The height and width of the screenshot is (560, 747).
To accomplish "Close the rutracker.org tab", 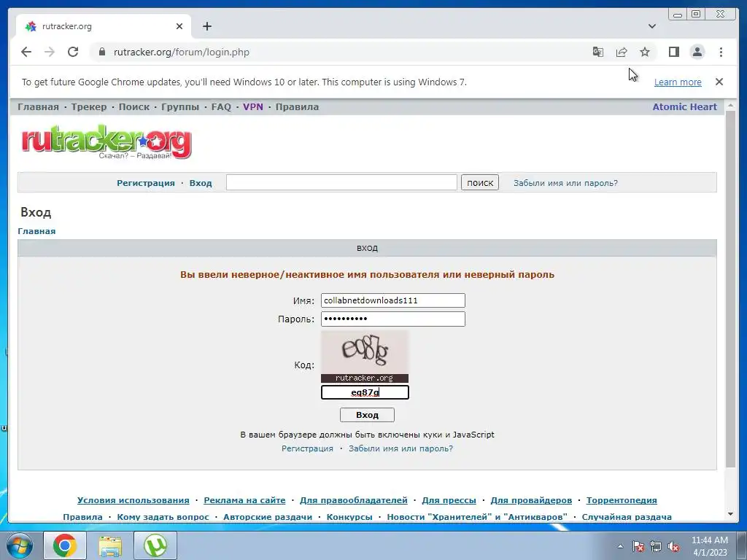I will click(x=179, y=26).
